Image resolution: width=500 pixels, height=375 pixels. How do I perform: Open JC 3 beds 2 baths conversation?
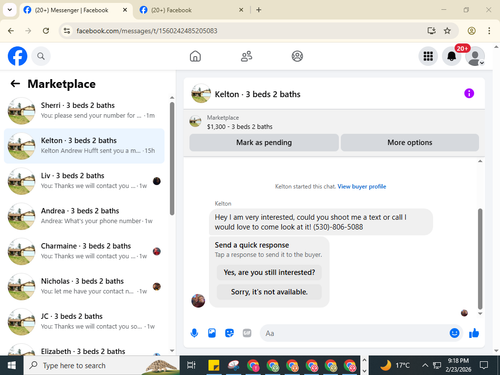[84, 322]
